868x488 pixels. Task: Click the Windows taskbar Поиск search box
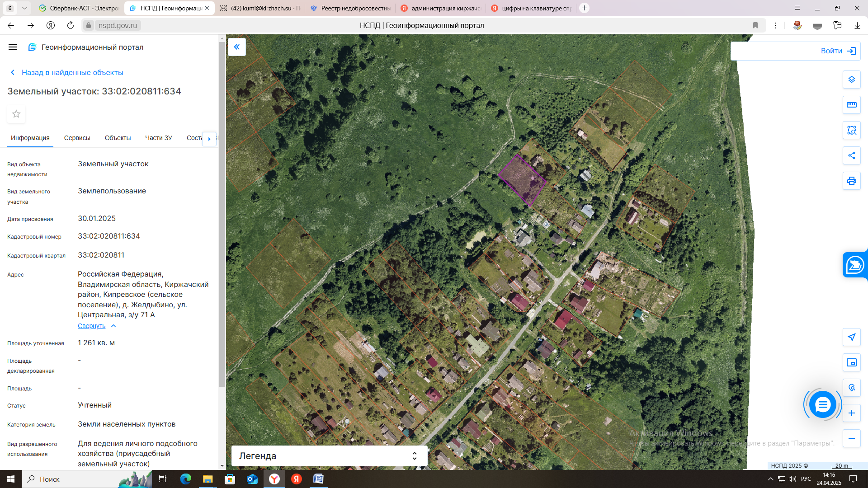pos(50,479)
